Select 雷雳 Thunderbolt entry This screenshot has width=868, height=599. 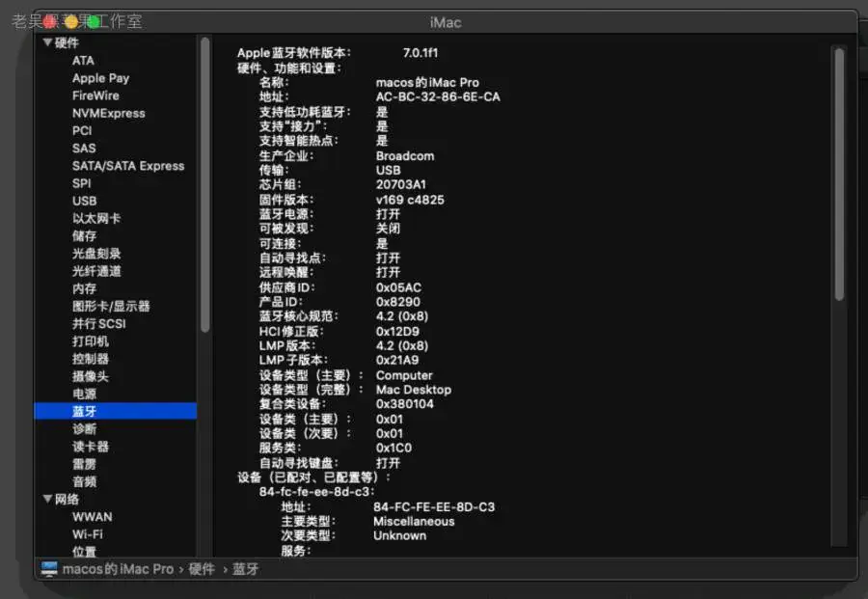click(x=84, y=464)
